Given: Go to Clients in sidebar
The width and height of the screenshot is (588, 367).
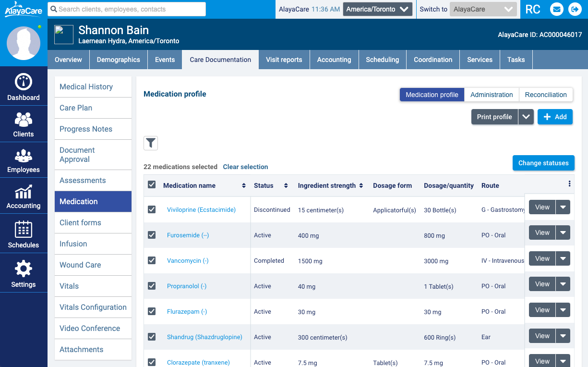Looking at the screenshot, I should [24, 124].
